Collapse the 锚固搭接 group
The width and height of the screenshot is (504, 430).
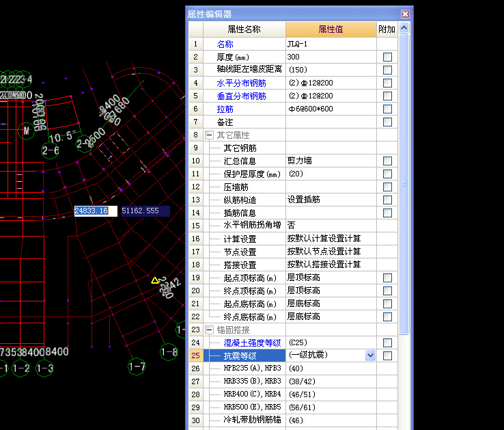pos(209,330)
